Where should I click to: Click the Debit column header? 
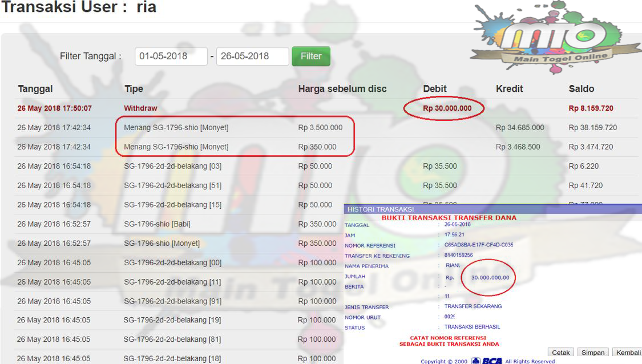point(435,89)
